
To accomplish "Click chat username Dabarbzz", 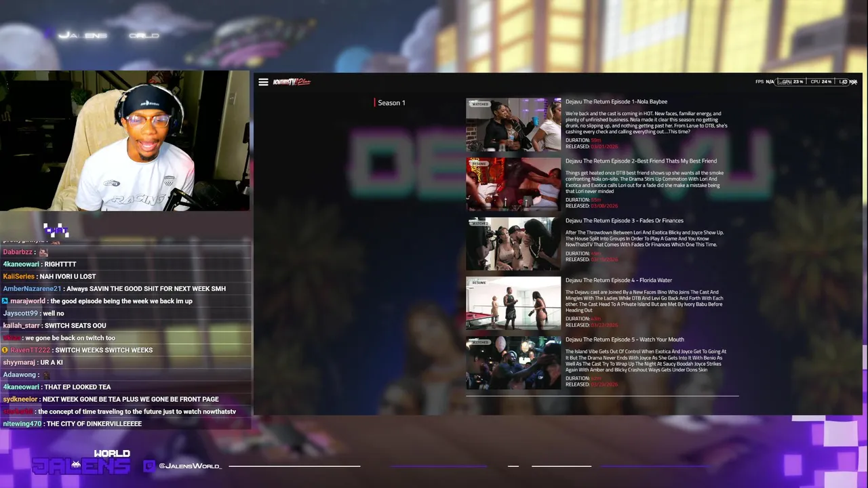I will click(x=18, y=252).
